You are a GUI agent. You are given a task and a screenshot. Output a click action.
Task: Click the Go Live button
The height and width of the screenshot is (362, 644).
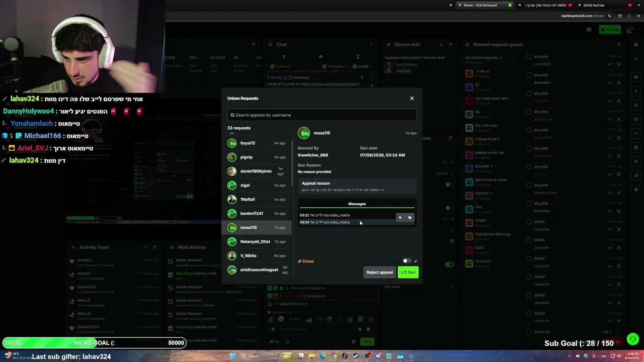click(610, 30)
